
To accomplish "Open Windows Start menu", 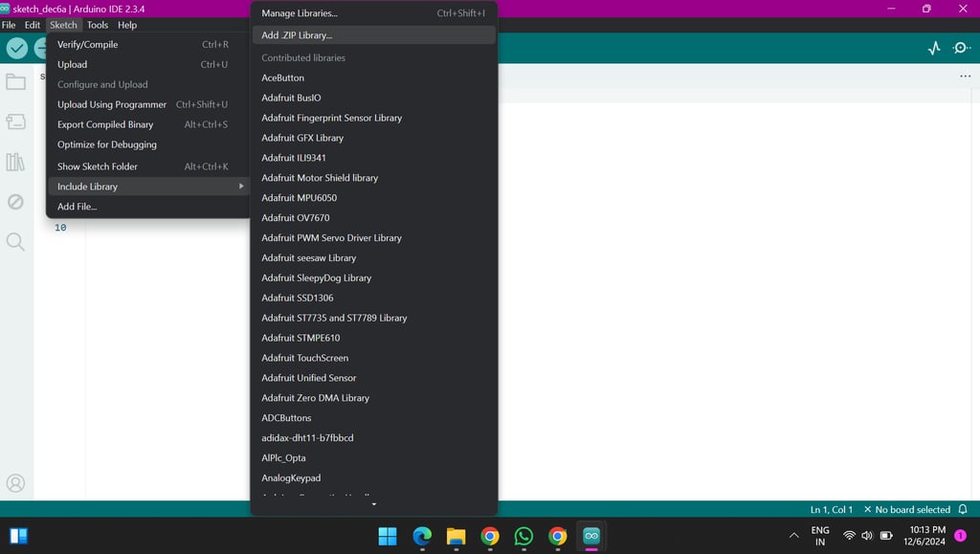I will 388,536.
